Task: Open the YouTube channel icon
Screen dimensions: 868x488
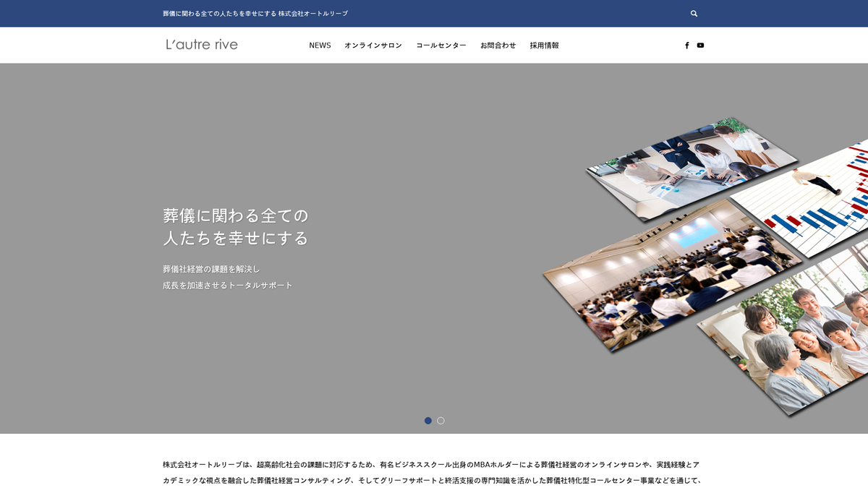Action: point(700,46)
